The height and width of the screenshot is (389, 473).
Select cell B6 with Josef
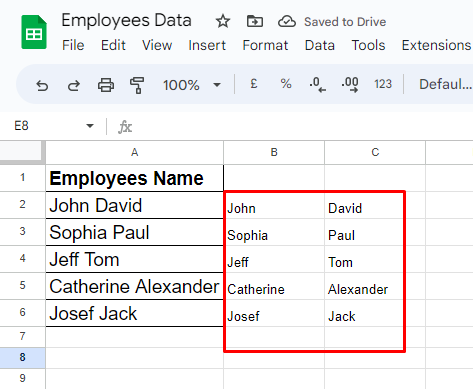[274, 313]
